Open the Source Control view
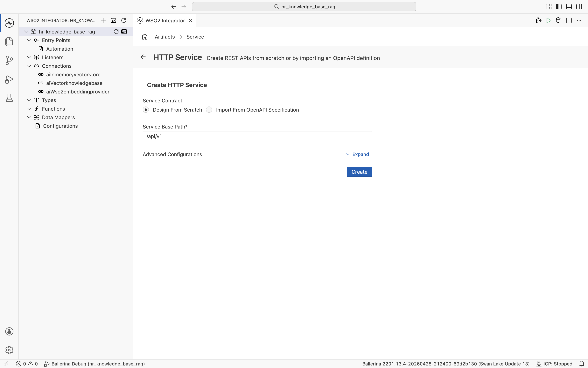 click(x=9, y=60)
